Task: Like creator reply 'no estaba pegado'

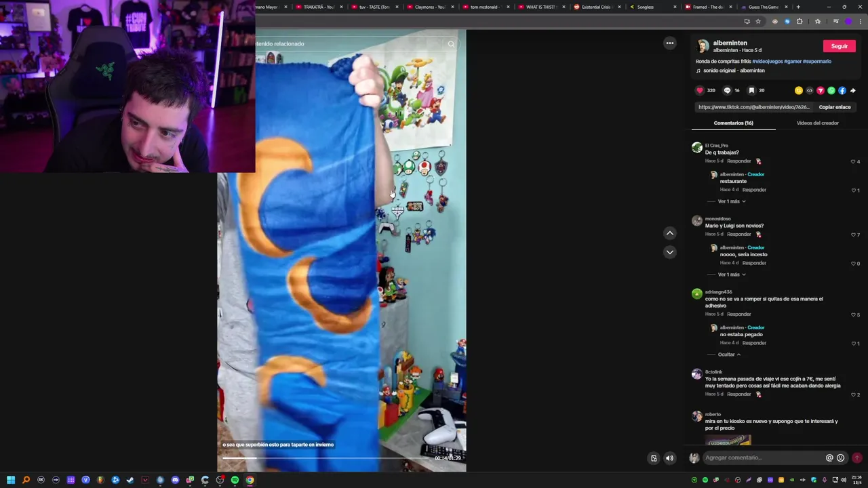Action: pos(854,344)
